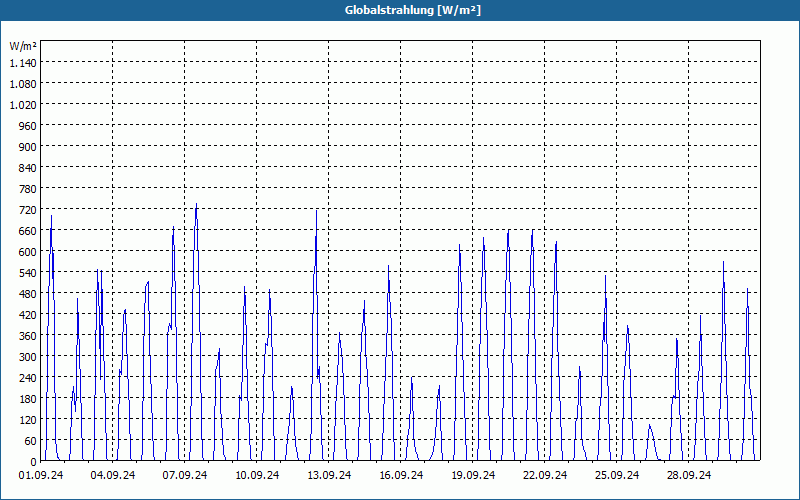The width and height of the screenshot is (800, 500).
Task: Click the W/m² axis unit label
Action: pos(23,46)
